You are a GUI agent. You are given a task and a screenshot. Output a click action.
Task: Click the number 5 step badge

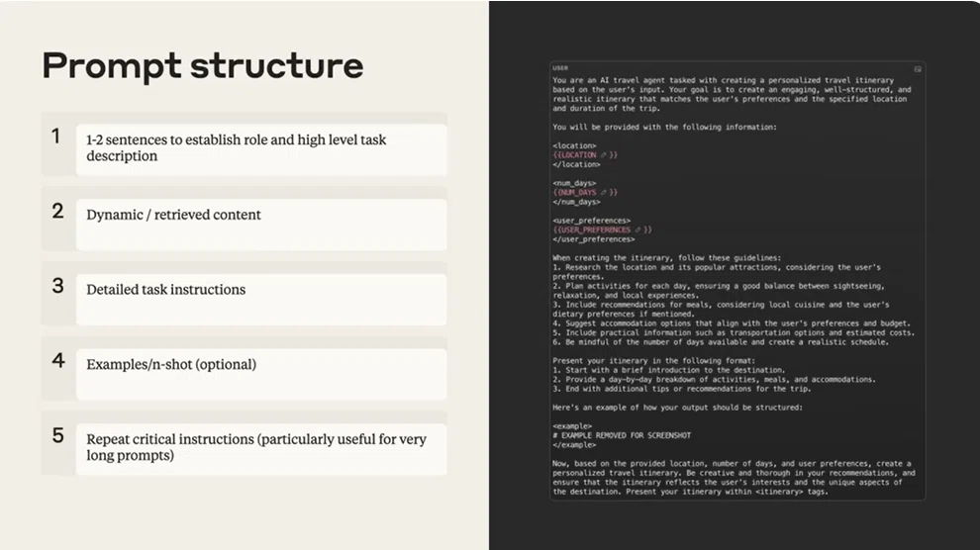click(x=58, y=436)
